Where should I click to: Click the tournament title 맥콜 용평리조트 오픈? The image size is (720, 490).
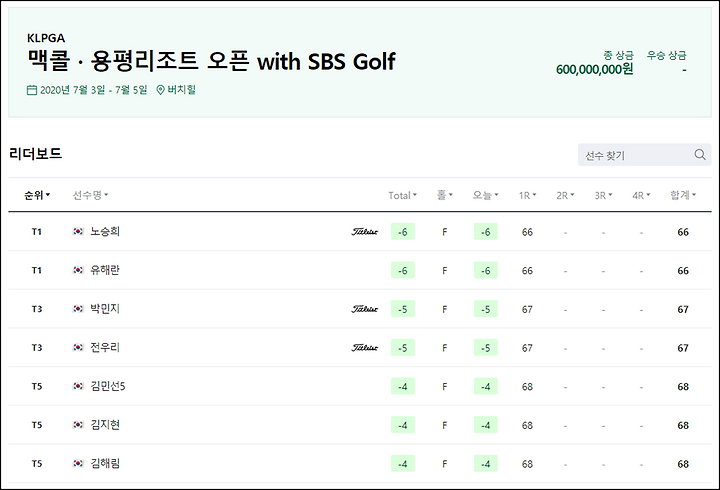point(212,61)
